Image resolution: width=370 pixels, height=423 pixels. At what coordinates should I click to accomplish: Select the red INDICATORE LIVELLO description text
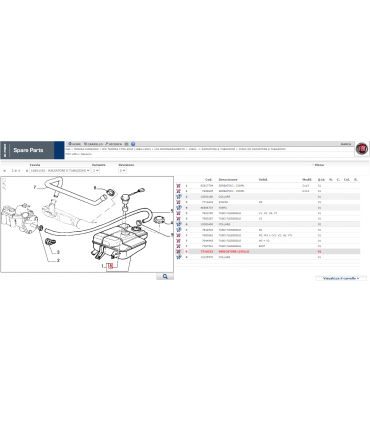[234, 252]
